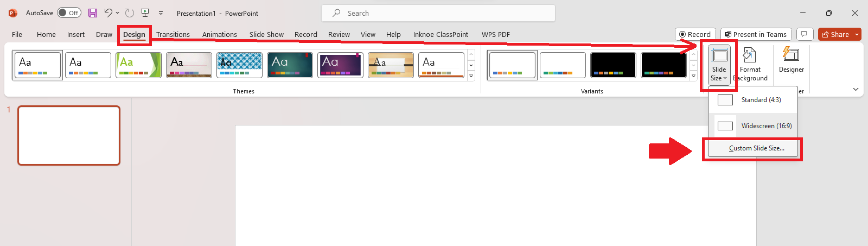Click the Redo icon in quick access toolbar
Screen dimensions: 868x246
129,13
